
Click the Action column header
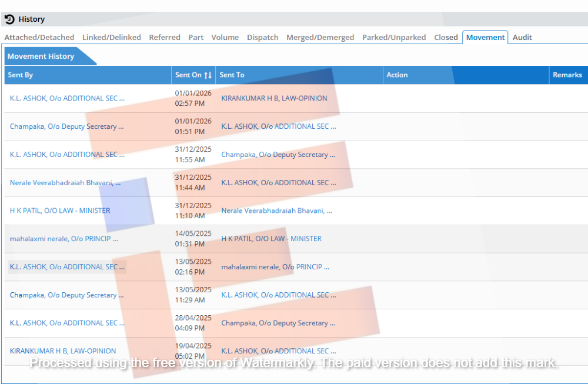(397, 75)
